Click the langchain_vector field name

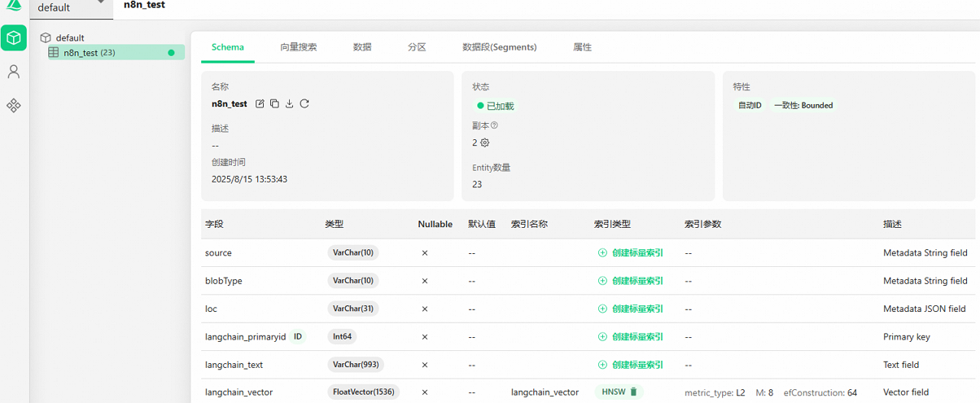tap(239, 392)
